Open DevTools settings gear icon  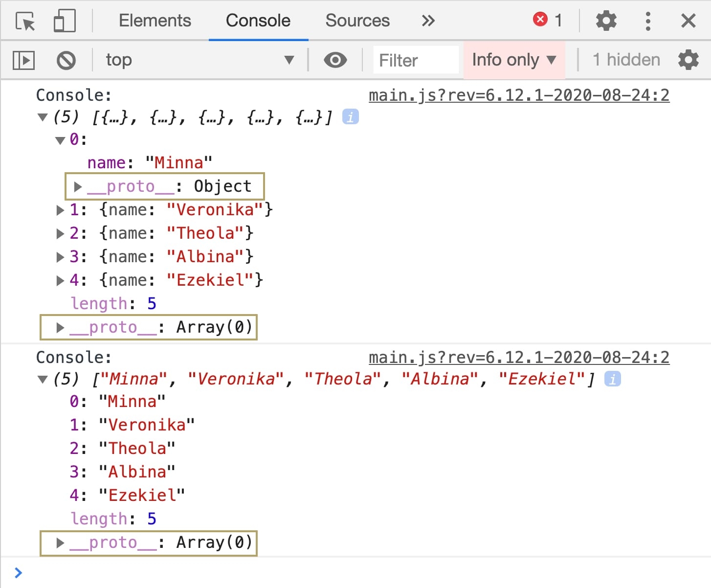click(x=606, y=21)
